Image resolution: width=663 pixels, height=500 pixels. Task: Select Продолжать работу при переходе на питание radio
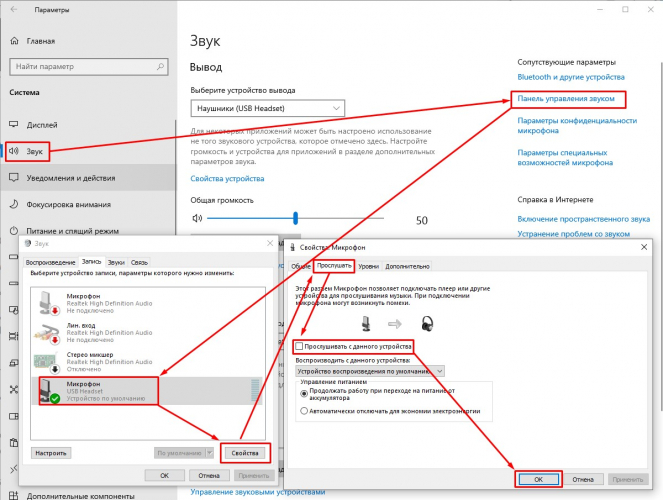[305, 392]
